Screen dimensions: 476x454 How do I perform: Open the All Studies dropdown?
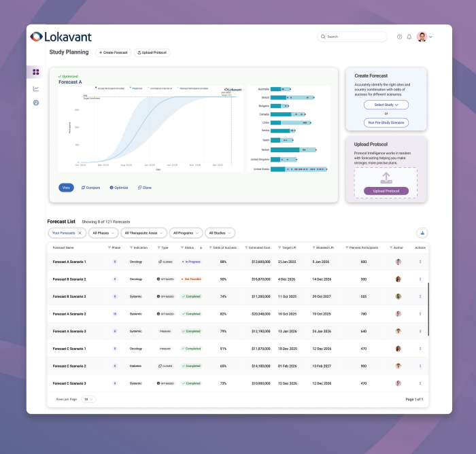click(x=220, y=233)
